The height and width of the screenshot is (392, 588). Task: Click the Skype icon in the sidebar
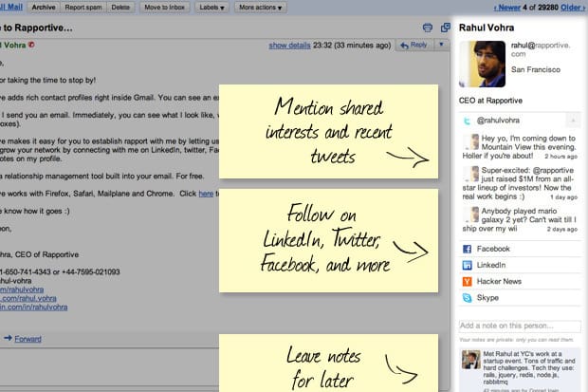click(x=467, y=298)
